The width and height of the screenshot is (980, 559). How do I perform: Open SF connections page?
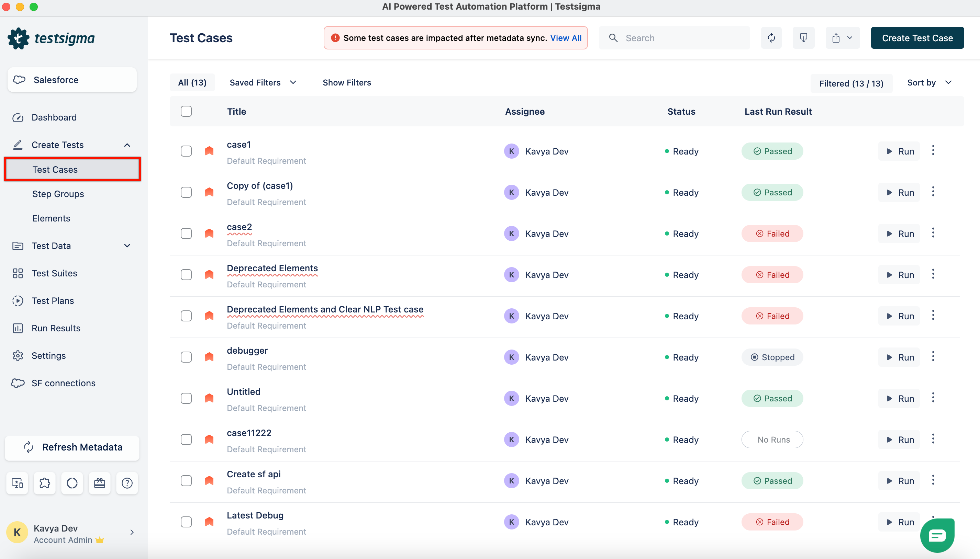tap(63, 383)
